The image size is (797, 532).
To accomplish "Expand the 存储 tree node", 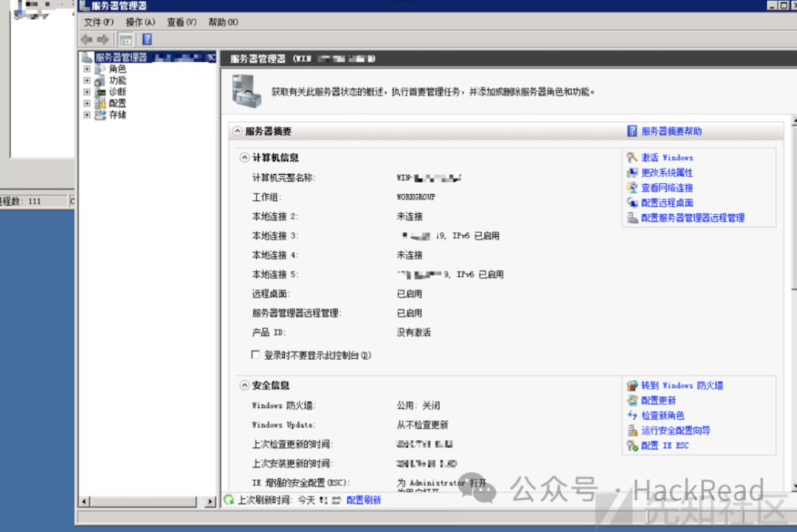I will 87,115.
